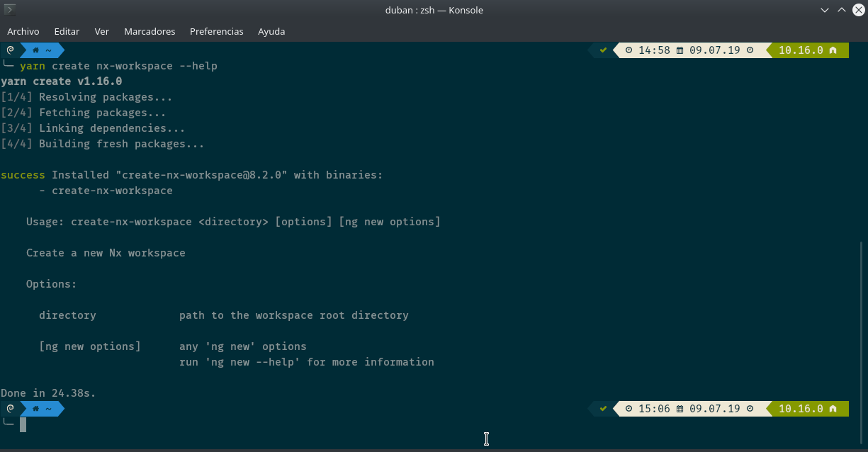This screenshot has height=452, width=868.
Task: Click the 'directory' option name
Action: 67,315
